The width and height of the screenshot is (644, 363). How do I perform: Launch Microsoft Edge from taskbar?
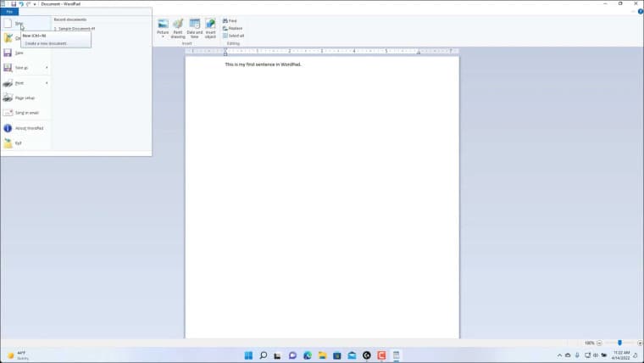(308, 355)
